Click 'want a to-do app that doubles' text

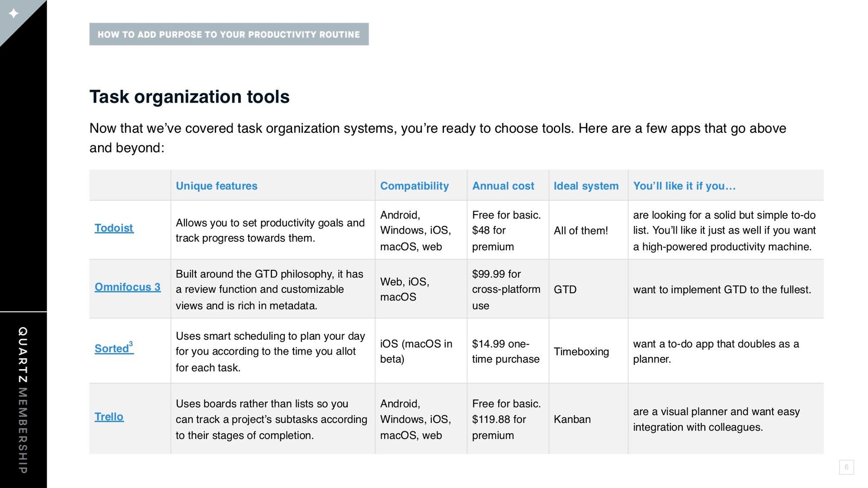(x=716, y=352)
